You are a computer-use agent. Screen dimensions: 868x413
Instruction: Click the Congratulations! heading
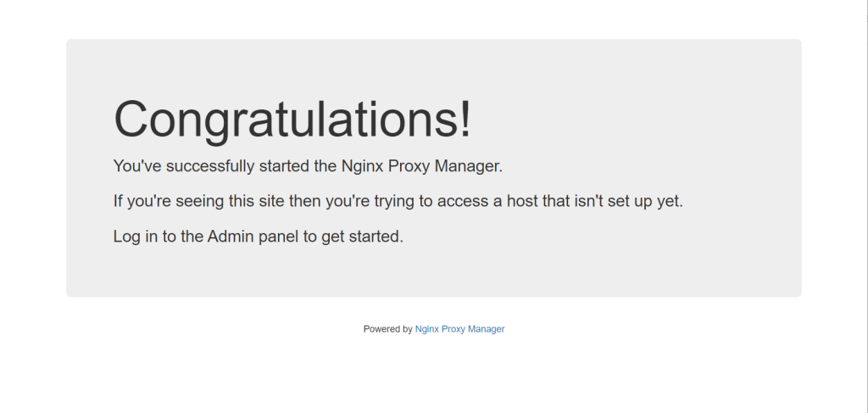pyautogui.click(x=292, y=119)
